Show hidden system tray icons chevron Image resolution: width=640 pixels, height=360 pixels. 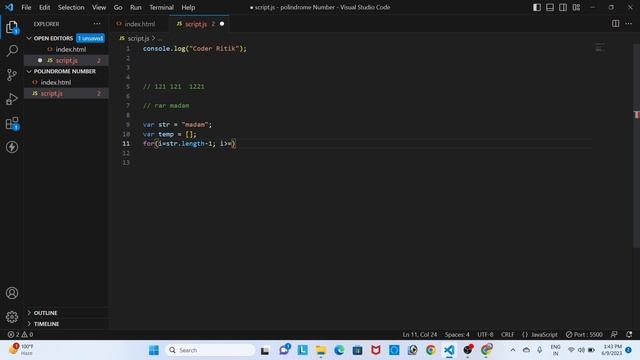click(x=513, y=350)
